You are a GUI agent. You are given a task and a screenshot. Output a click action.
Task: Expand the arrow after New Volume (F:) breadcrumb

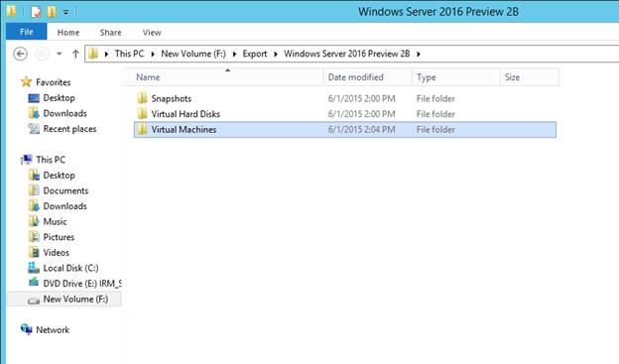click(234, 55)
